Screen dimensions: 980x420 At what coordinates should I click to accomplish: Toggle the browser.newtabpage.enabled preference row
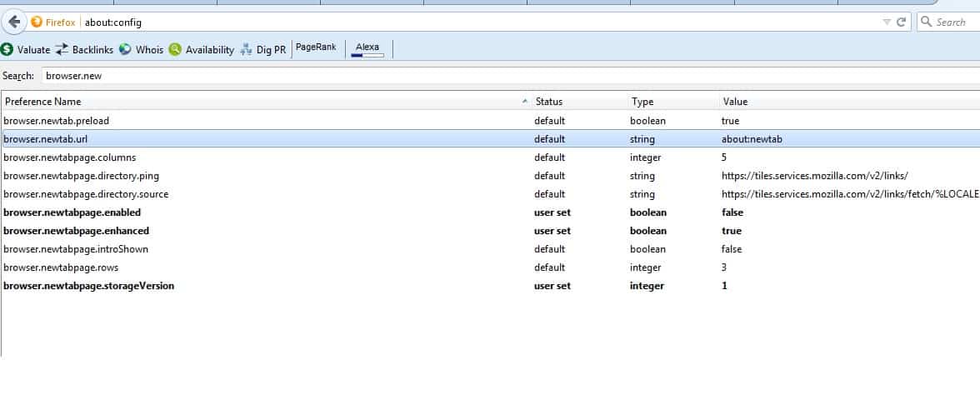coord(72,212)
